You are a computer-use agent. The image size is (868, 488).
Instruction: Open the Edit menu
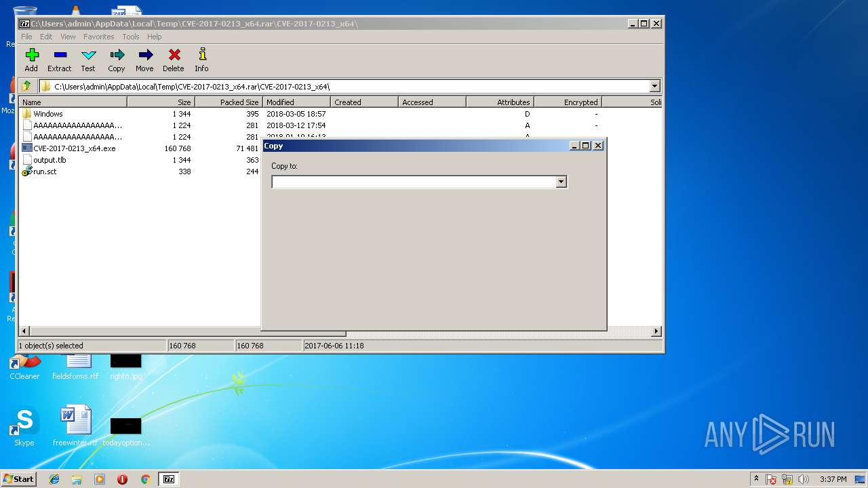click(x=46, y=37)
